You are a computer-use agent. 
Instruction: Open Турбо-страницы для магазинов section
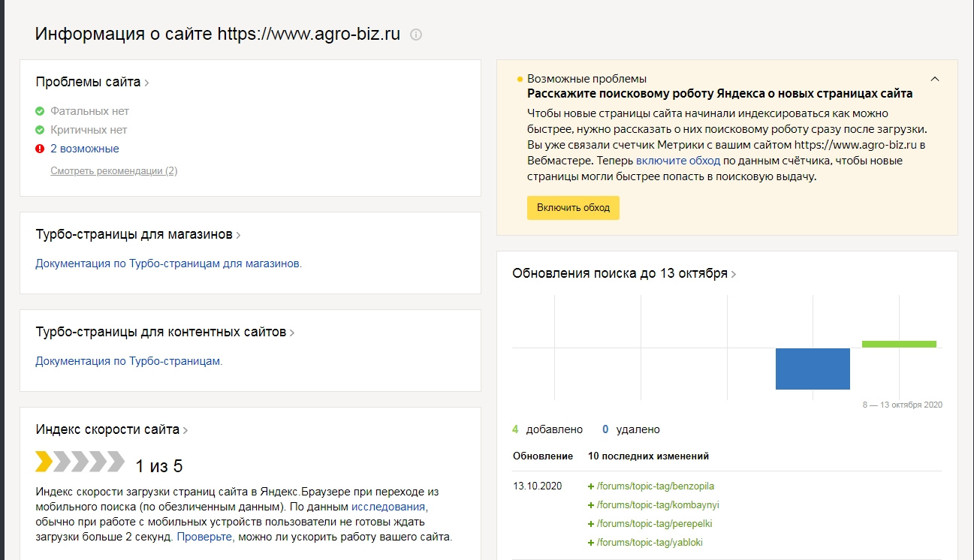(x=138, y=234)
